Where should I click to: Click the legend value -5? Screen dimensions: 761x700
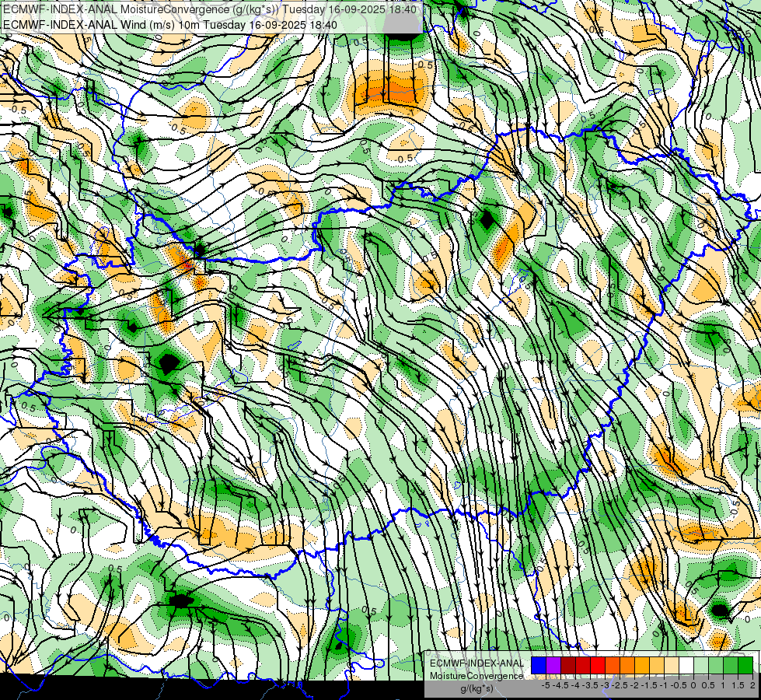pos(546,685)
